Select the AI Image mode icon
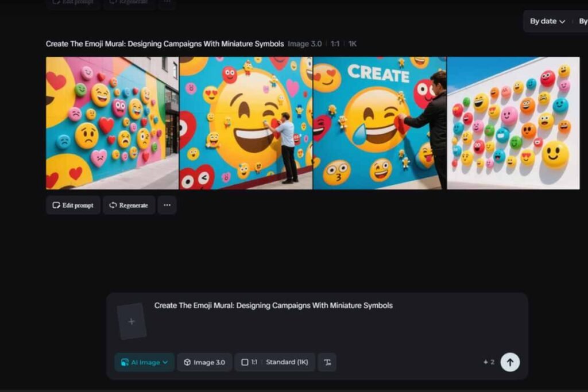This screenshot has width=588, height=392. tap(125, 362)
